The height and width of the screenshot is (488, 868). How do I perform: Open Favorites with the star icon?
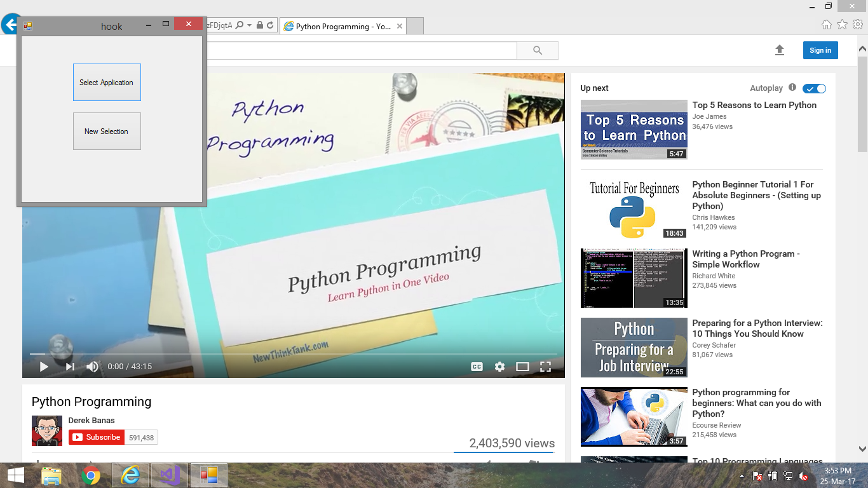coord(842,25)
